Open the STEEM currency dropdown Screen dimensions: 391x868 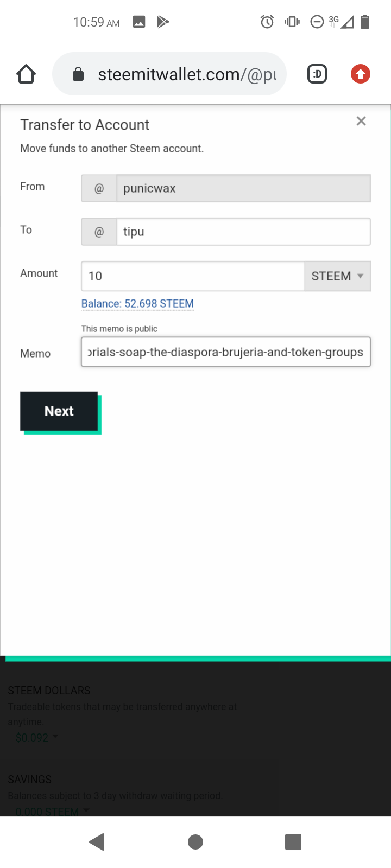337,276
